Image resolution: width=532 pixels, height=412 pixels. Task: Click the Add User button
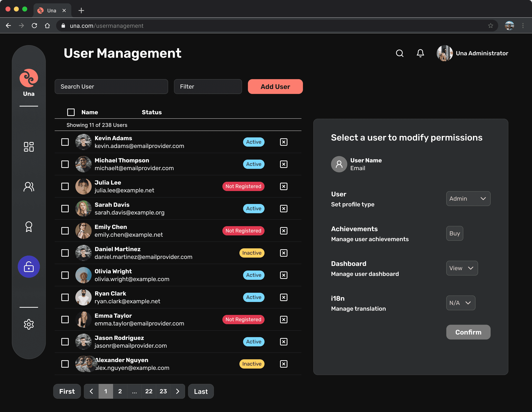(275, 87)
